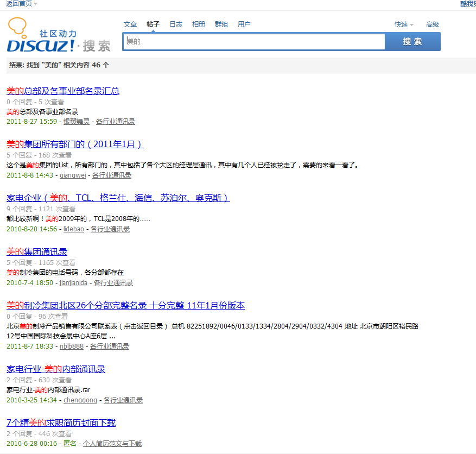Open result 美的总部及各事业部名录汇总
Image resolution: width=476 pixels, height=454 pixels.
coord(63,91)
